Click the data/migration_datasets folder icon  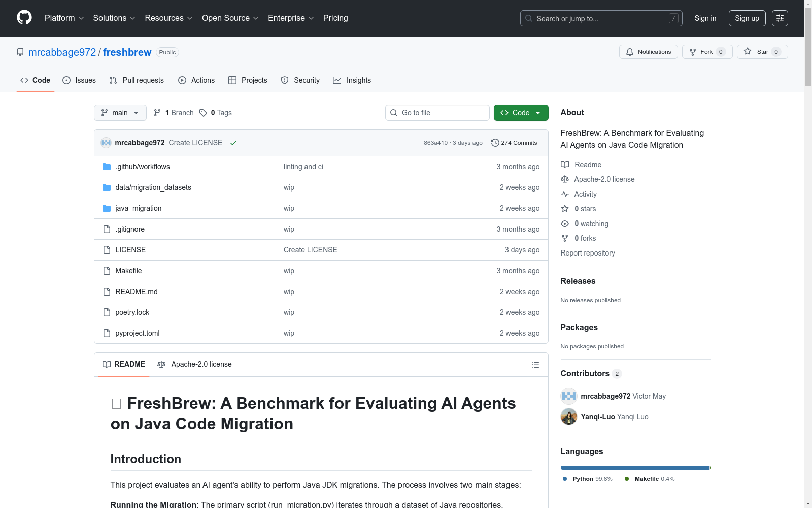point(107,187)
